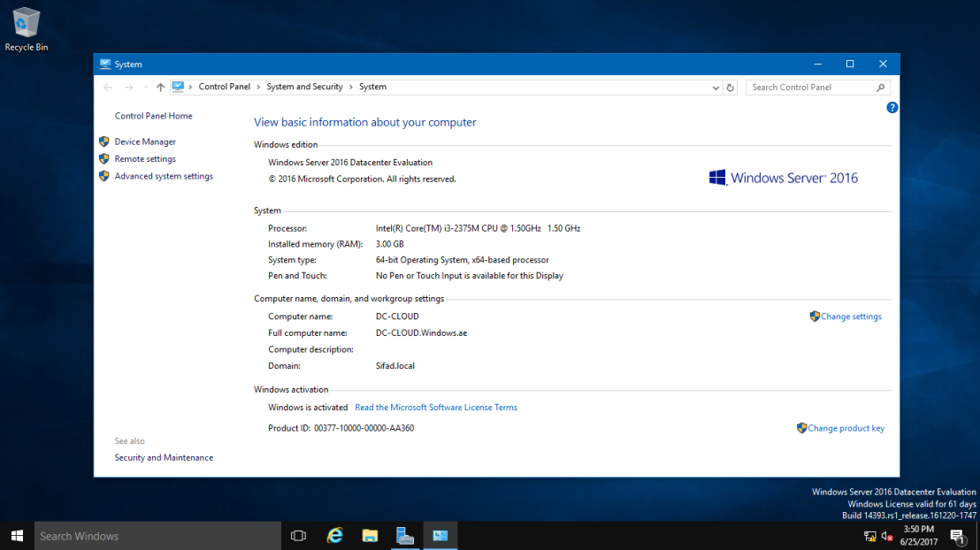The image size is (980, 550).
Task: Open Device Manager link
Action: click(x=145, y=141)
